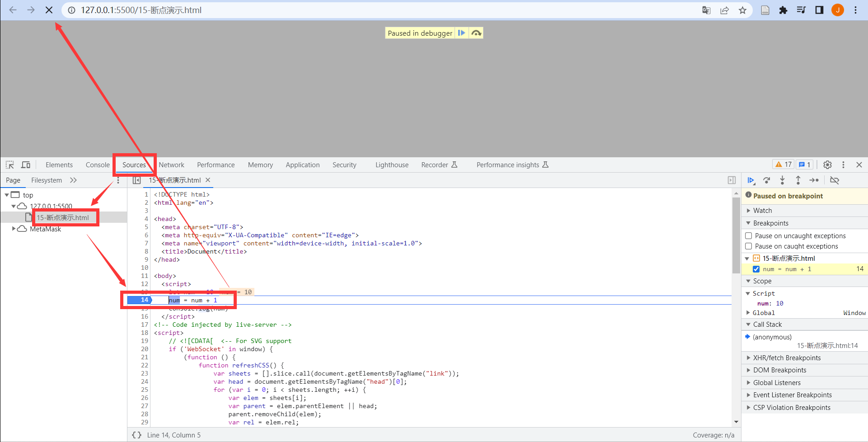This screenshot has width=868, height=442.
Task: Click line number 14 breakpoint marker
Action: (x=140, y=300)
